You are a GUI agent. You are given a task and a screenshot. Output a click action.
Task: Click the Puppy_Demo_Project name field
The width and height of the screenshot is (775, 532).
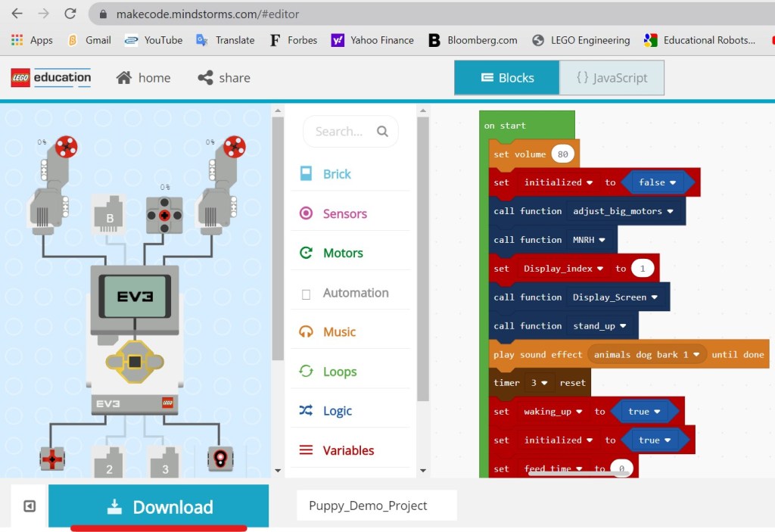[x=377, y=506]
